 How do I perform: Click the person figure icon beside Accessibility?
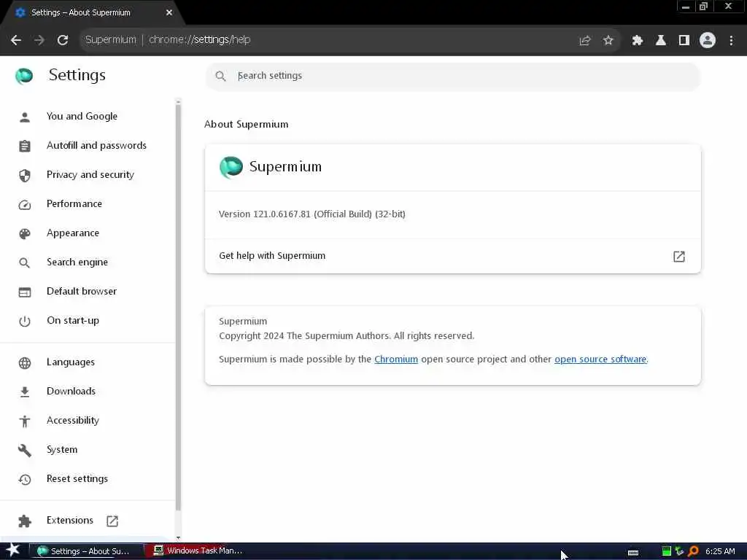pyautogui.click(x=25, y=421)
